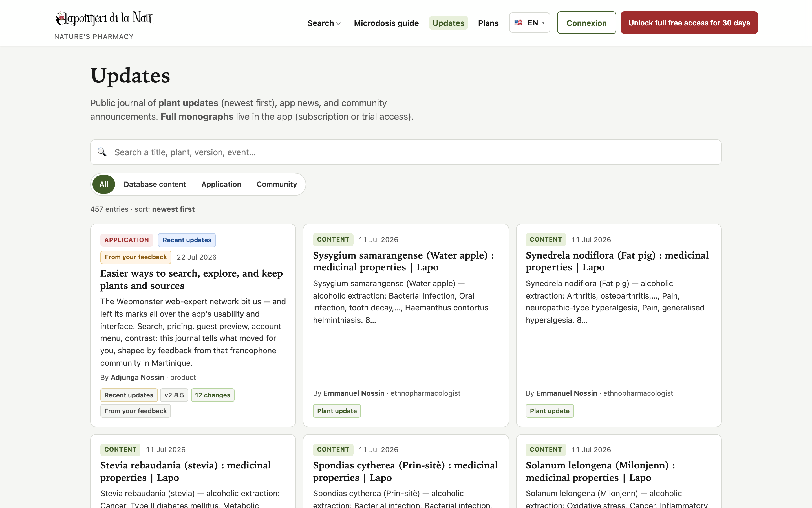The height and width of the screenshot is (508, 812).
Task: Click the CONTENT badge on Solanum card
Action: pyautogui.click(x=546, y=450)
